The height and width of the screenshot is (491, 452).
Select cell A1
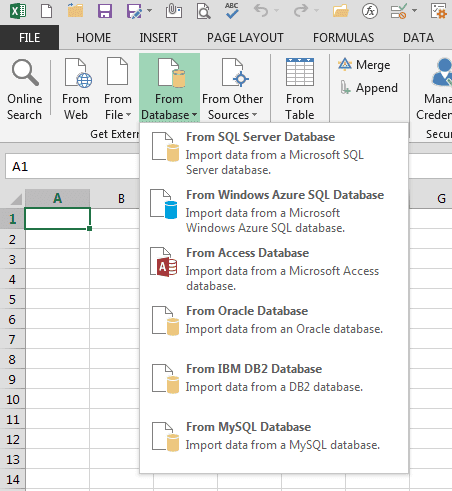[x=57, y=219]
